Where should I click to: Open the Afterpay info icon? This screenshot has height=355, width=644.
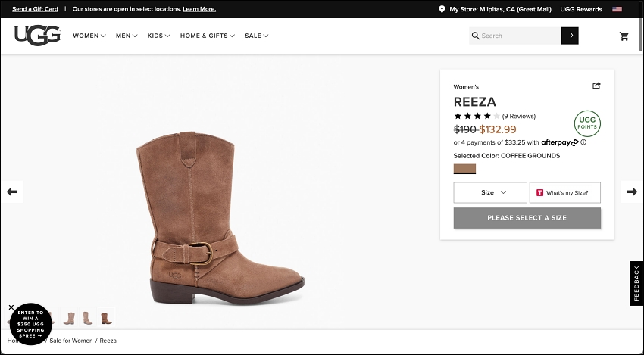tap(583, 142)
